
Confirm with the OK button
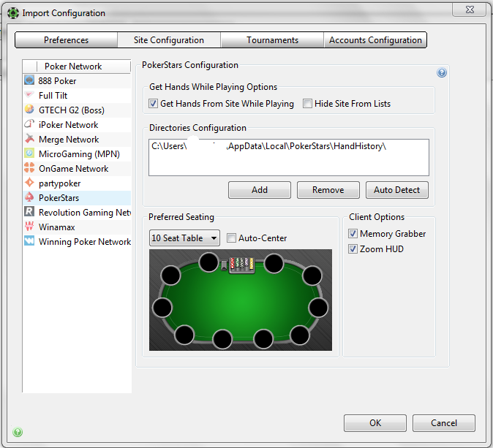click(375, 423)
